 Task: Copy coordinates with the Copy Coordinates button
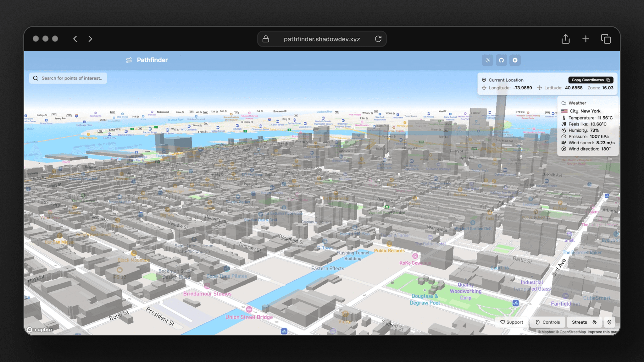coord(591,80)
